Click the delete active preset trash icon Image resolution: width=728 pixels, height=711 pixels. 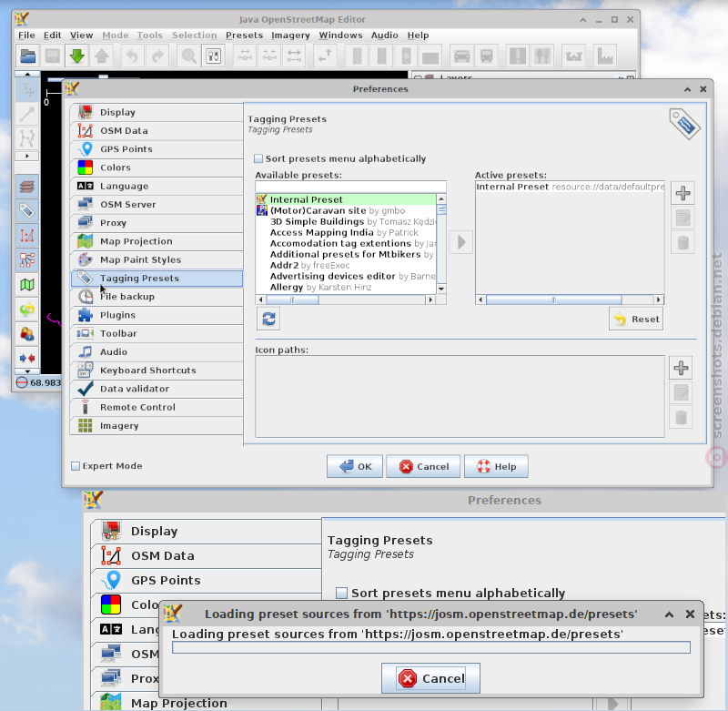click(683, 242)
